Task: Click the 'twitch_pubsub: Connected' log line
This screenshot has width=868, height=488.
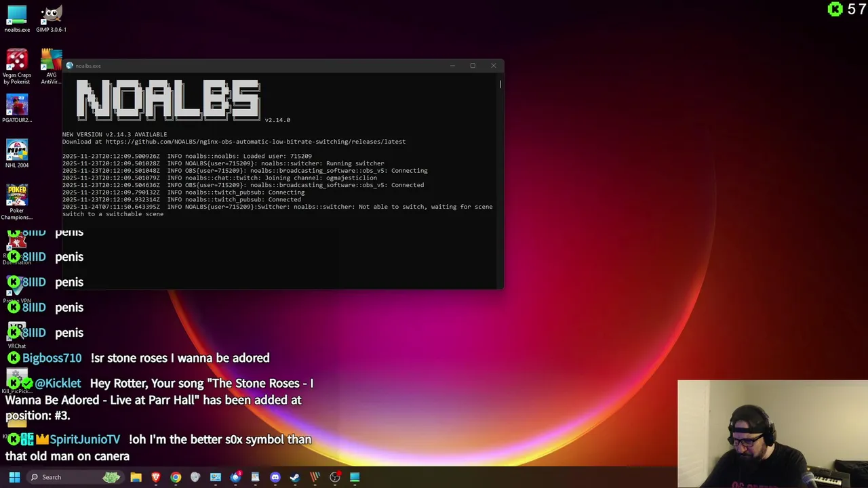Action: tap(182, 199)
